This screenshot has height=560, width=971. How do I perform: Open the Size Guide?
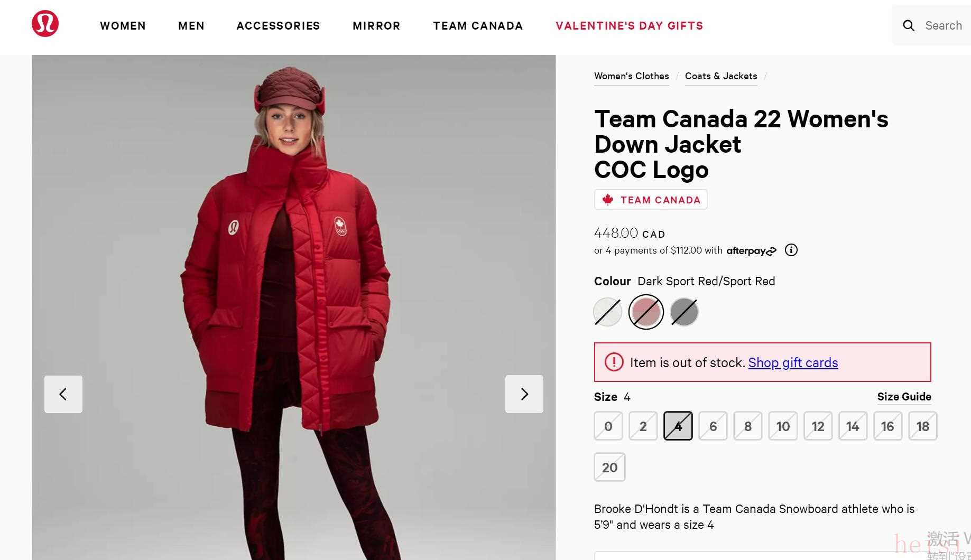tap(904, 397)
